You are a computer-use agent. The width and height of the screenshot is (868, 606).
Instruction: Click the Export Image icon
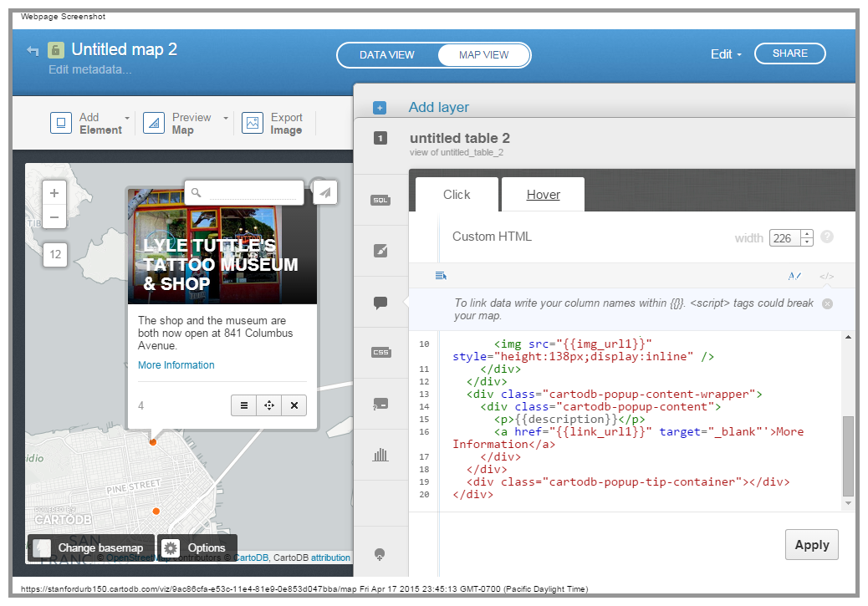point(252,123)
